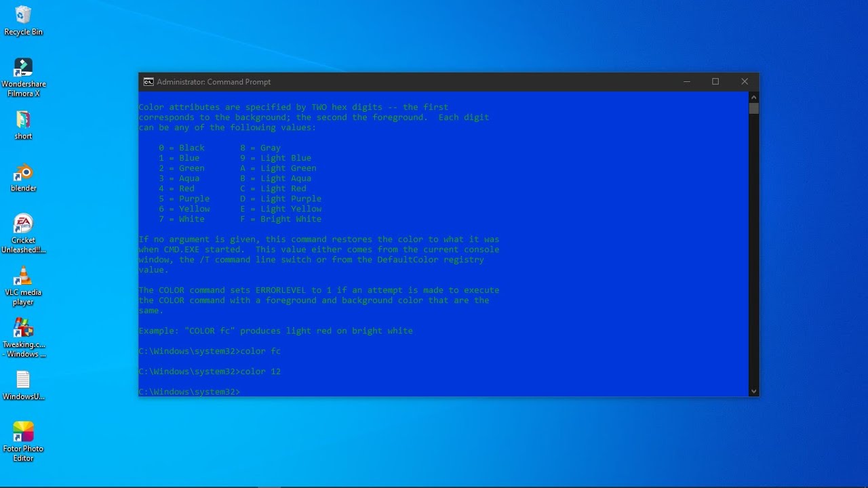
Task: Click the last C:\Windows\system32> prompt line
Action: pyautogui.click(x=189, y=392)
